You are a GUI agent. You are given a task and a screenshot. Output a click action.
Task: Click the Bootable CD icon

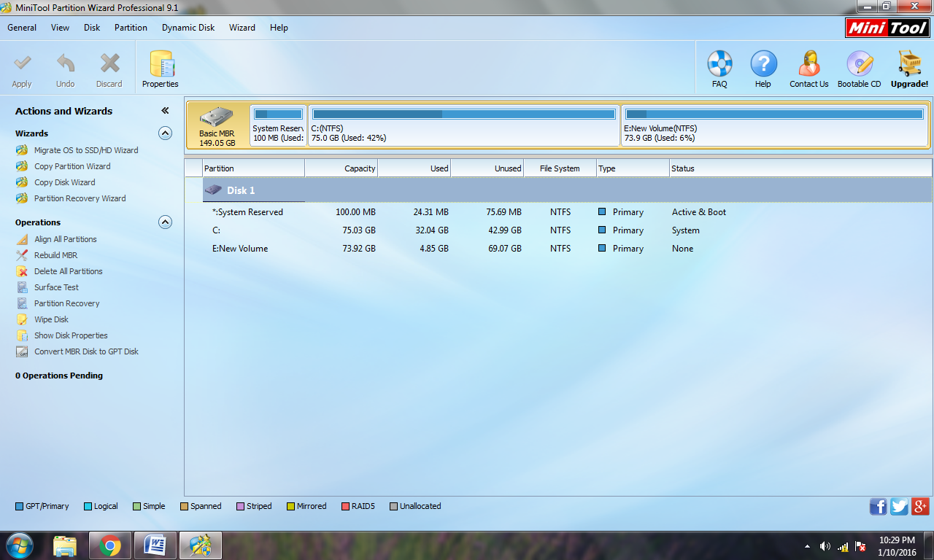point(859,64)
